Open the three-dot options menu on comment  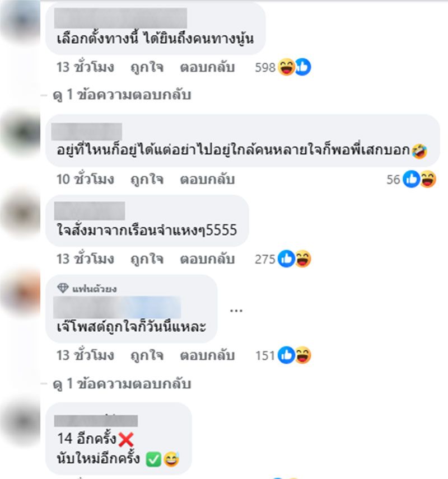tap(236, 311)
